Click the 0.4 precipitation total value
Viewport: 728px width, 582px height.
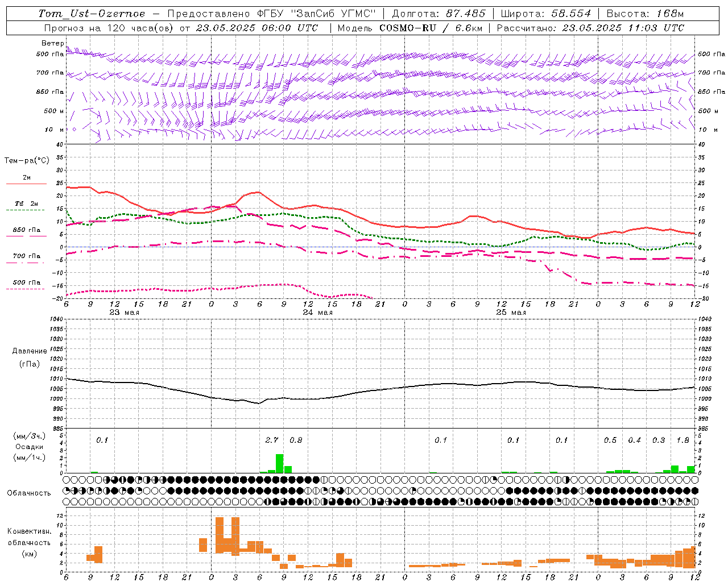coord(634,440)
